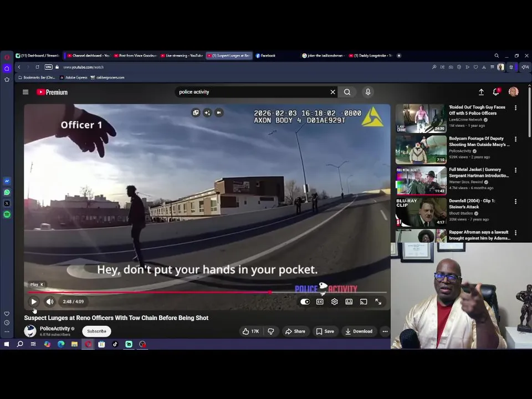Screen dimensions: 532x399
Task: Mute the video with the volume icon
Action: [50, 301]
